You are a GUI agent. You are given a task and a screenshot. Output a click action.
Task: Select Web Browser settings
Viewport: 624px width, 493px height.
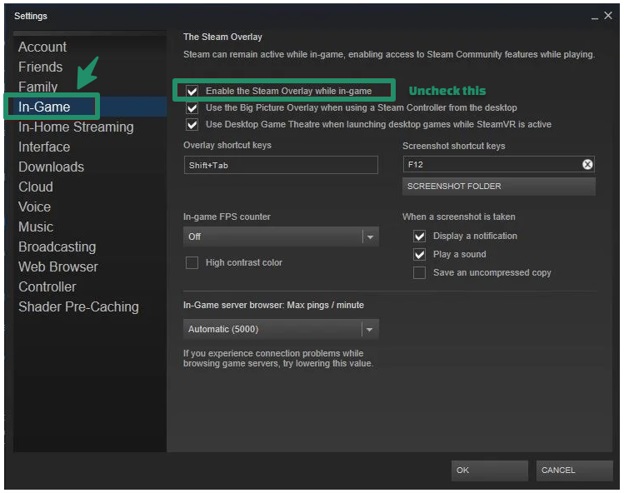[x=58, y=267]
